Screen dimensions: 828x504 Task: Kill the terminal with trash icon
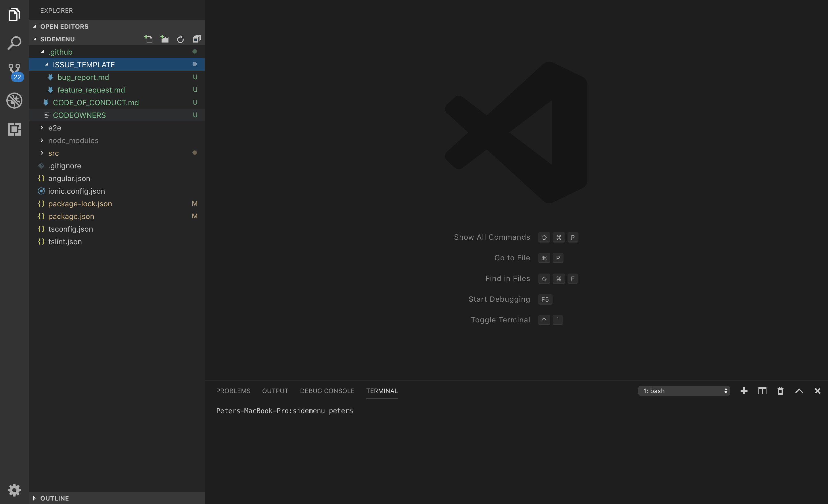pos(780,391)
